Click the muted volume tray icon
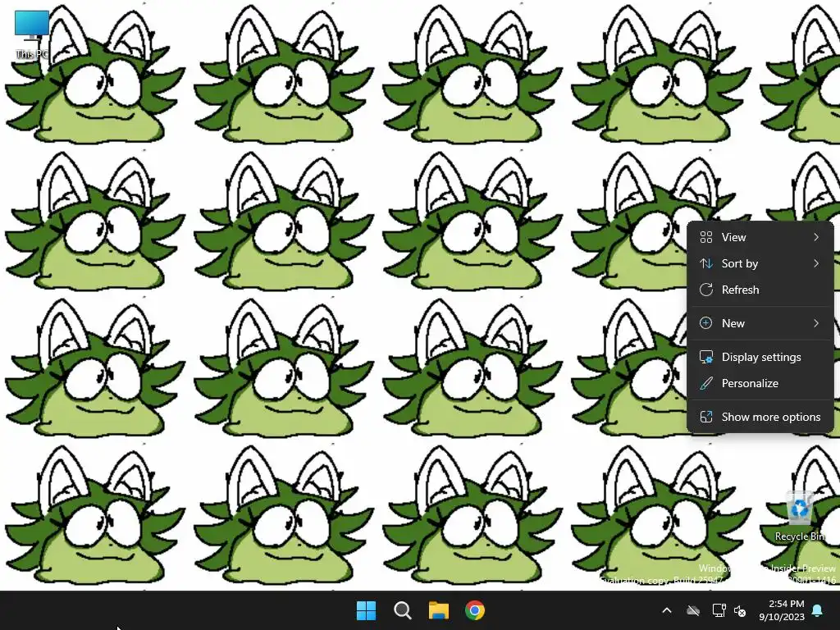Image resolution: width=840 pixels, height=630 pixels. point(740,610)
